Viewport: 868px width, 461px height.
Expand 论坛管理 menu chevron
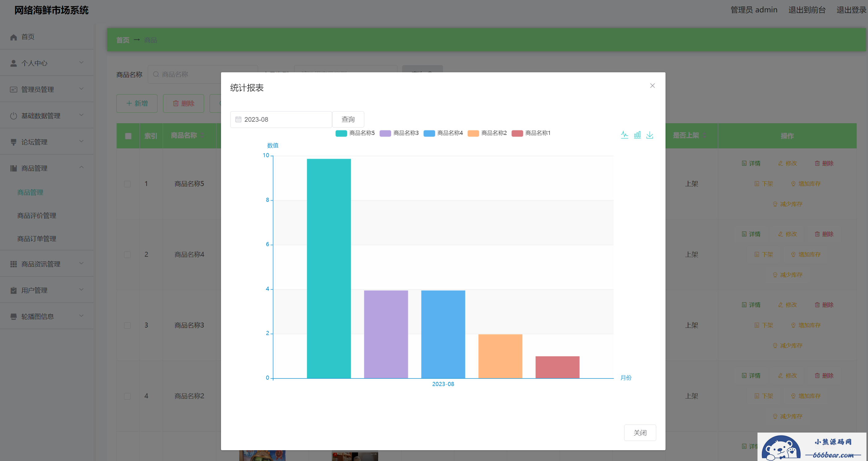(x=81, y=141)
